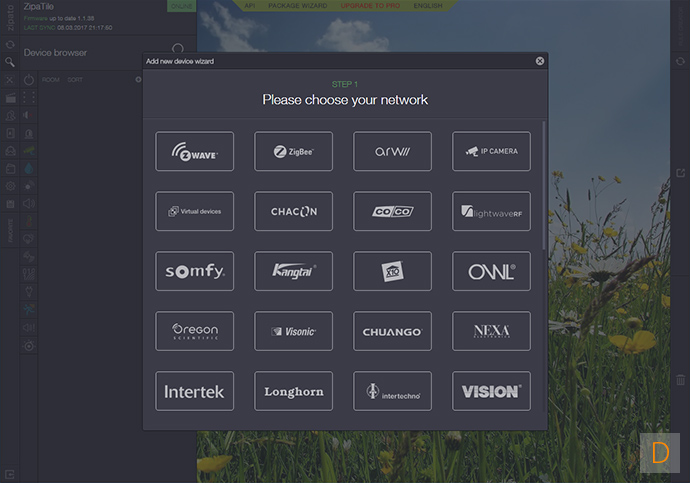Open the Package Wizard menu item
690x483 pixels.
pyautogui.click(x=297, y=6)
